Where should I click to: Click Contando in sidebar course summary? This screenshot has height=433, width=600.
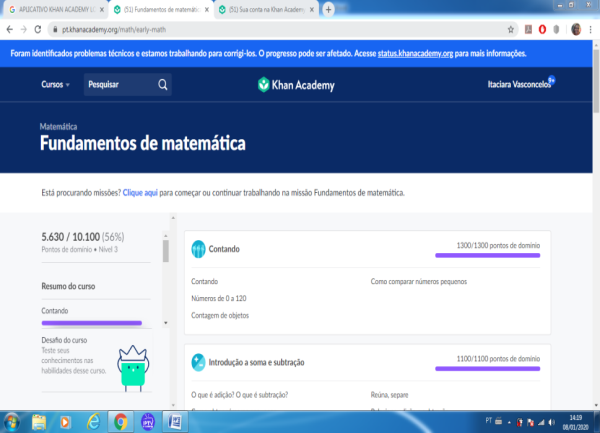tap(55, 311)
